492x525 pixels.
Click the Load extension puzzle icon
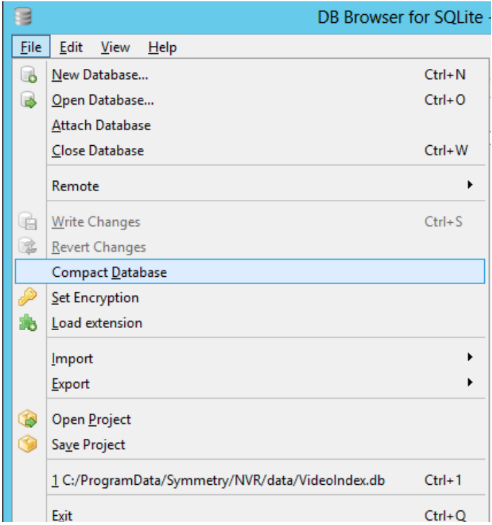click(28, 323)
